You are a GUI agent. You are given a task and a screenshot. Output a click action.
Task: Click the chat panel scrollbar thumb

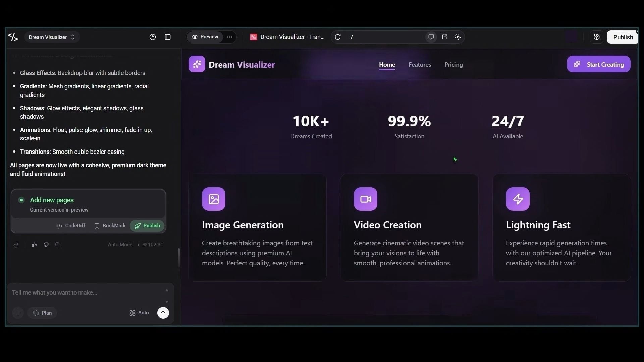click(x=179, y=257)
